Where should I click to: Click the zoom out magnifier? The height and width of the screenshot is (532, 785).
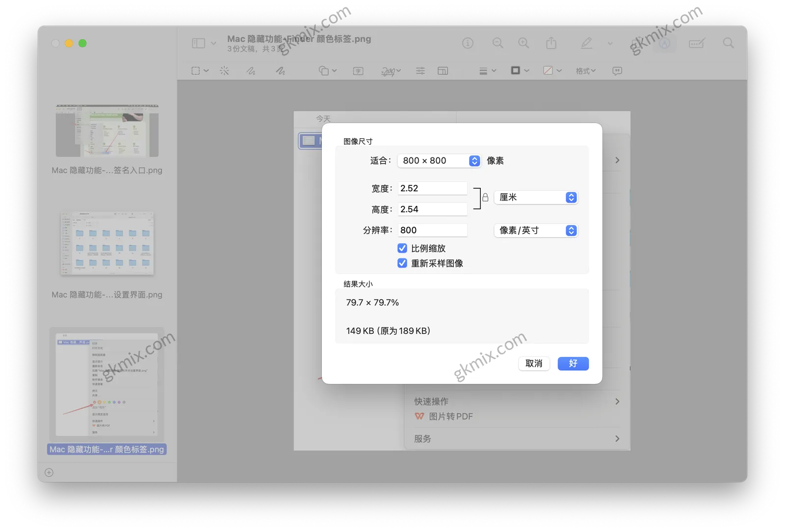click(498, 43)
